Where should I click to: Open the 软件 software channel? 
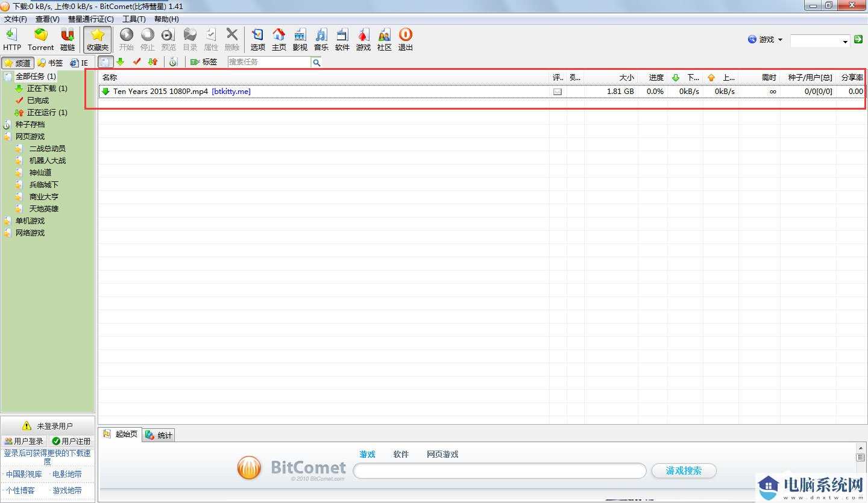pos(342,39)
